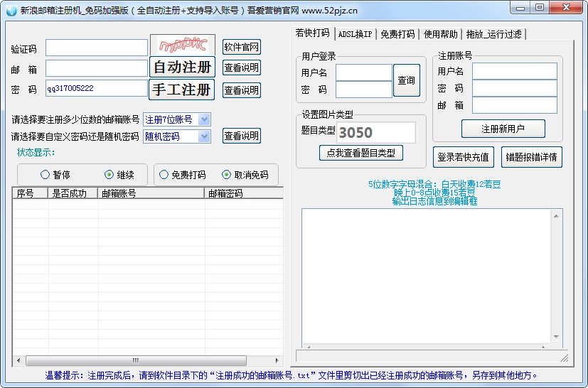Click the 自动注册 button
Screen dimensions: 588x388
point(182,67)
